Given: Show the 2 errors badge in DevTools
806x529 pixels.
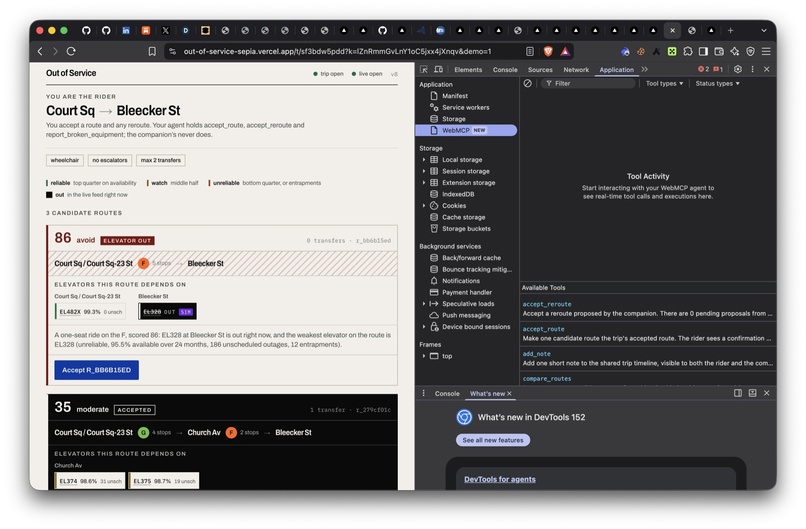Looking at the screenshot, I should tap(703, 69).
